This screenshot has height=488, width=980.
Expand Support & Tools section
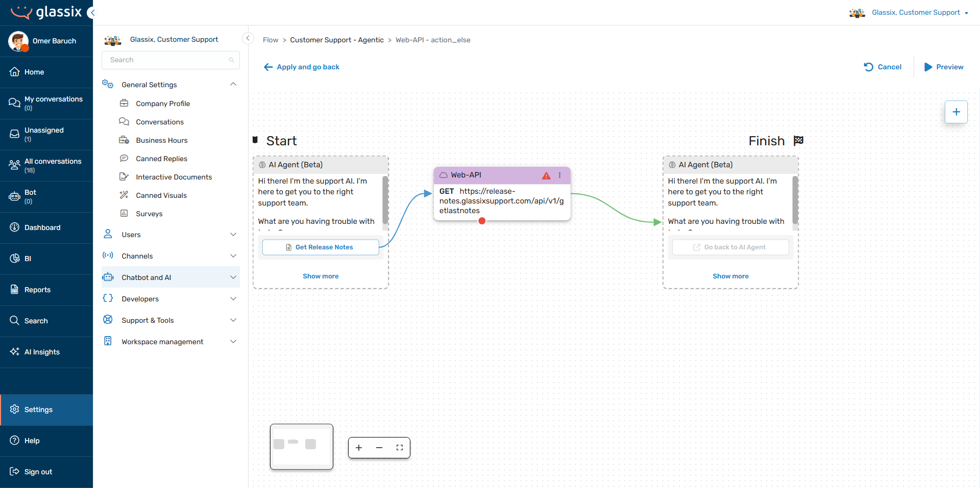click(x=170, y=320)
